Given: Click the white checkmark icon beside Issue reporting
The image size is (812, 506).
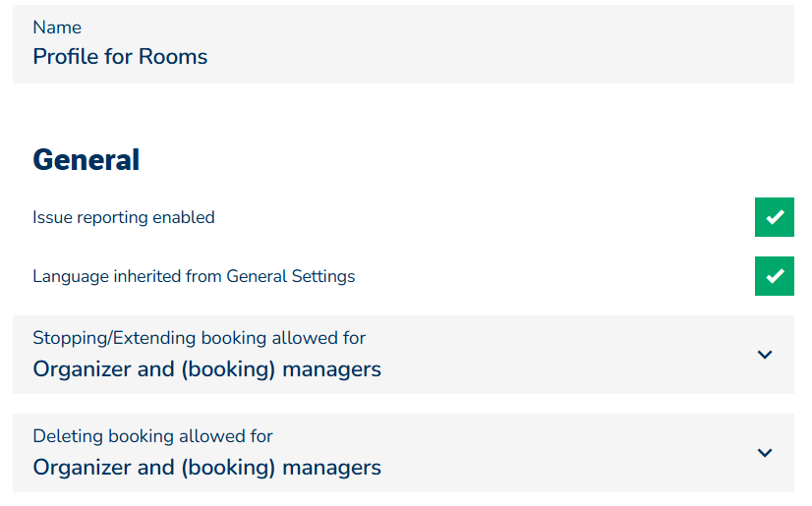Looking at the screenshot, I should [775, 217].
